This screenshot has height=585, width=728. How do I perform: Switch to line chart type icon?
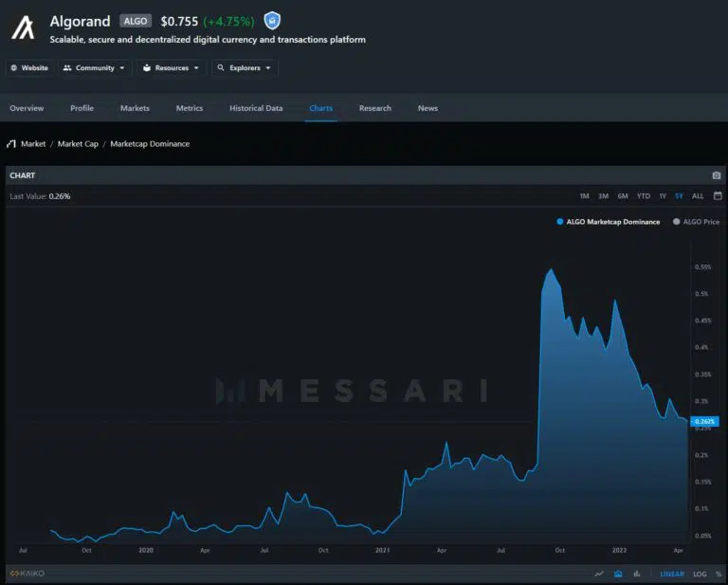pos(599,574)
